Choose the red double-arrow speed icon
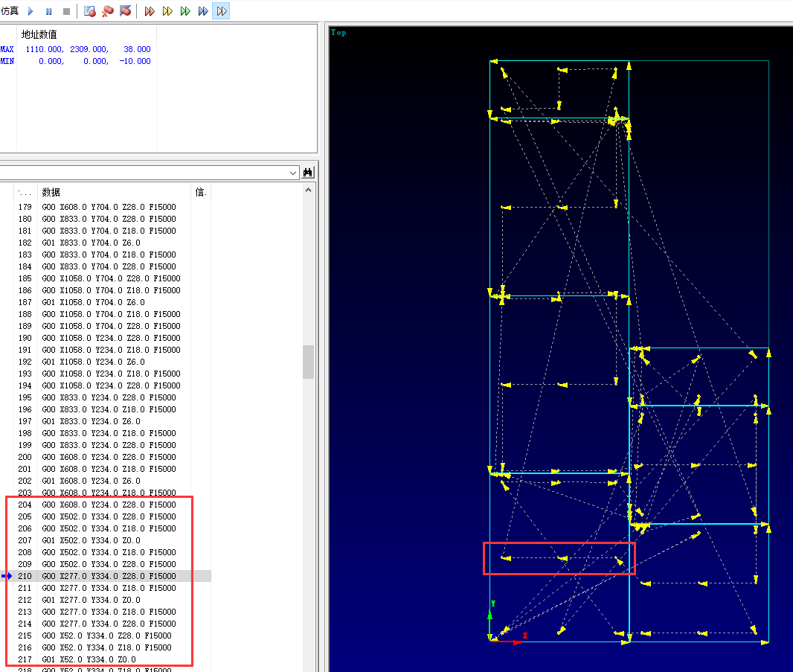Viewport: 793px width, 672px height. [150, 11]
